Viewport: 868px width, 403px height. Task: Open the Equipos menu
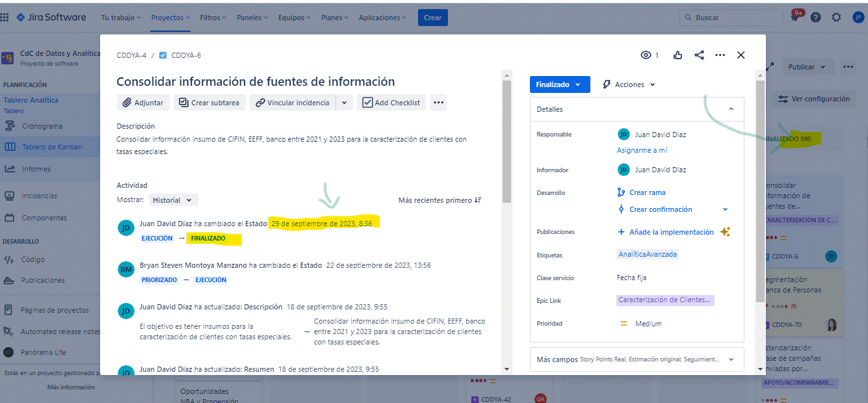click(x=295, y=18)
